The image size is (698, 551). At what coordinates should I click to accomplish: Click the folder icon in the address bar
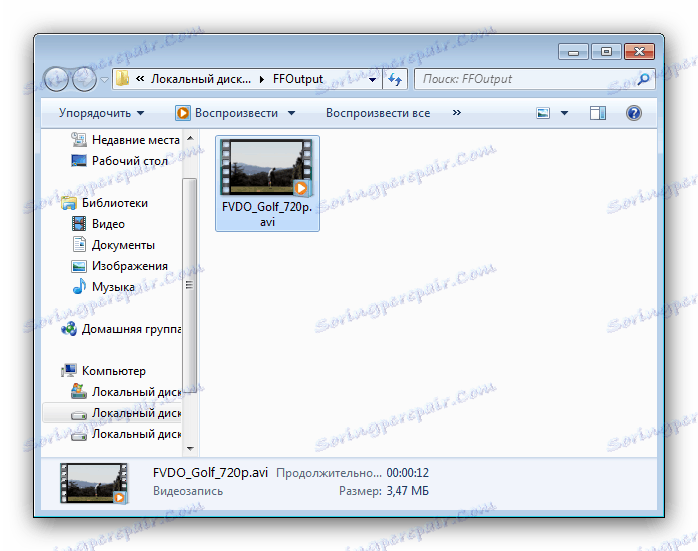[122, 79]
